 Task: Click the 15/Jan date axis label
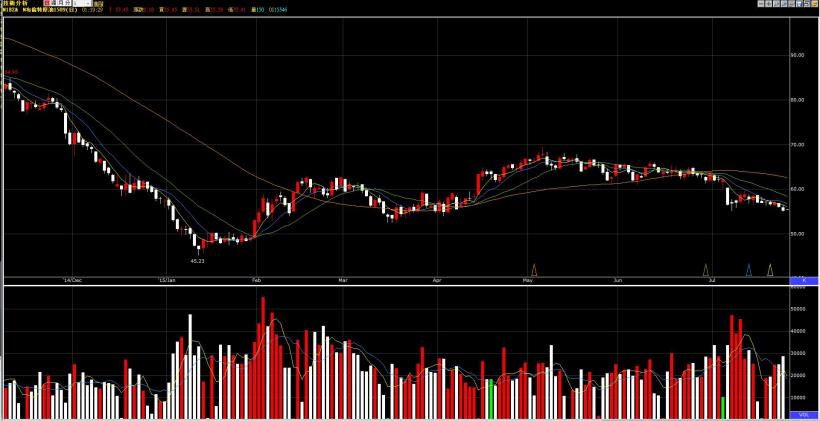click(x=168, y=280)
